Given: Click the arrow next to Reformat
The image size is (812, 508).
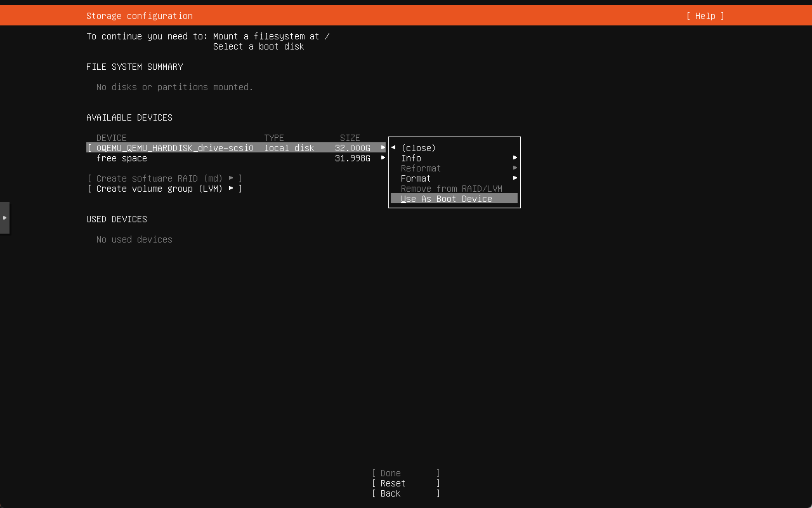Looking at the screenshot, I should [x=515, y=168].
